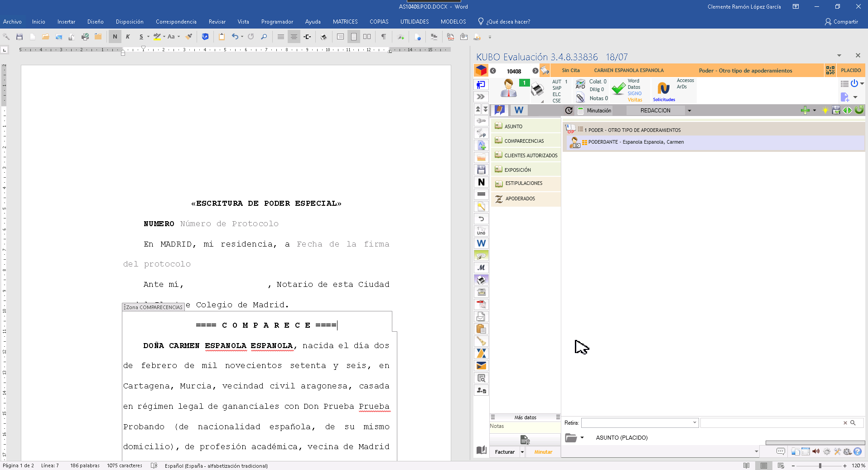This screenshot has height=470, width=868.
Task: Click the Facturar button
Action: (x=505, y=452)
